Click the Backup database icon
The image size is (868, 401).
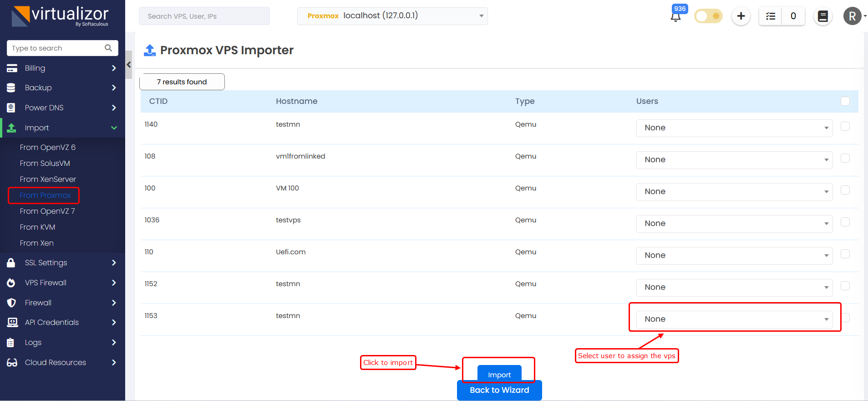11,87
